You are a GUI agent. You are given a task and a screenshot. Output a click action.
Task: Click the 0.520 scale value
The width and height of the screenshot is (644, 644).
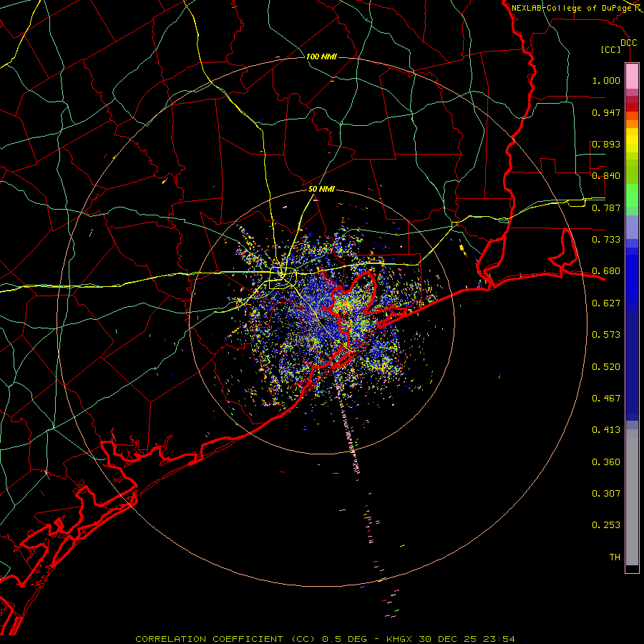coord(606,367)
